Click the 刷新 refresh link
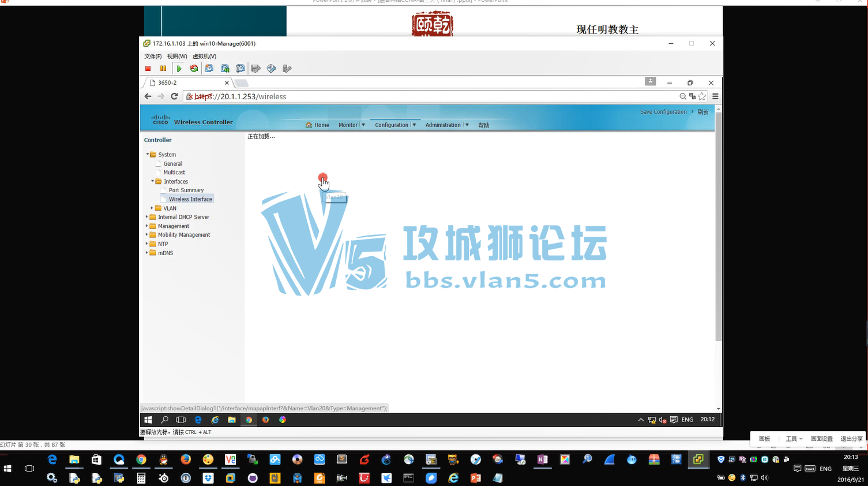Screen dimensions: 868x486 pyautogui.click(x=703, y=112)
